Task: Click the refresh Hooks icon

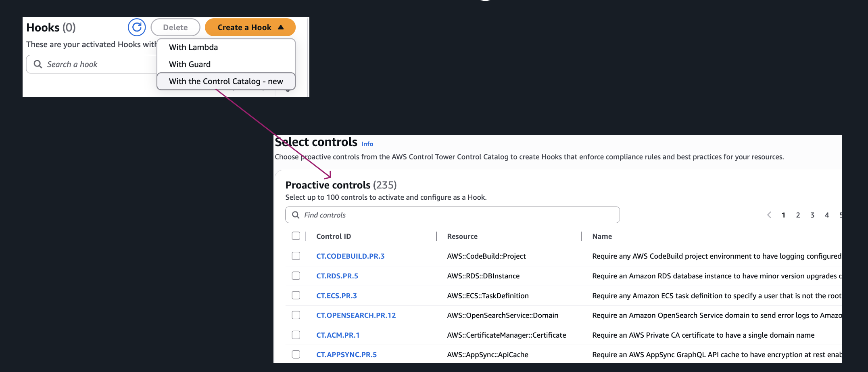Action: (x=137, y=27)
